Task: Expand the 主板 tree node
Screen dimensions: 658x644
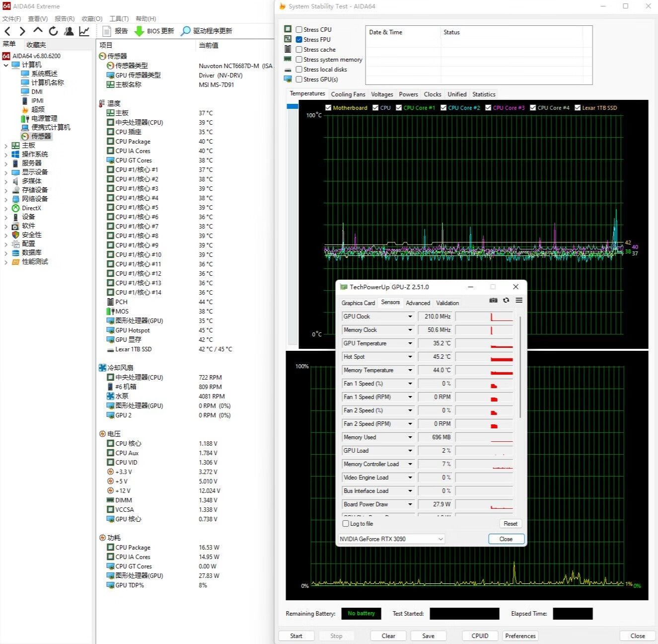Action: click(x=6, y=146)
